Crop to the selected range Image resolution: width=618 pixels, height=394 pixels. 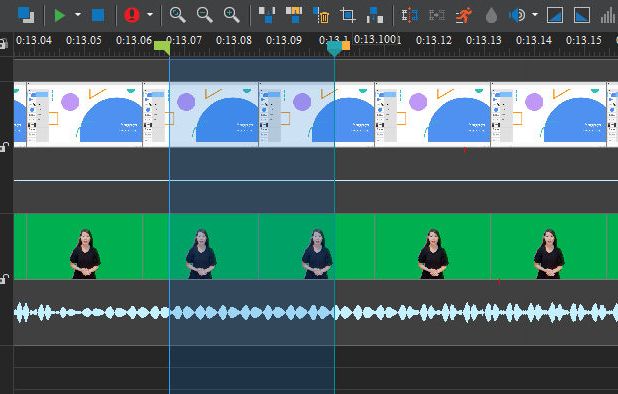[348, 15]
